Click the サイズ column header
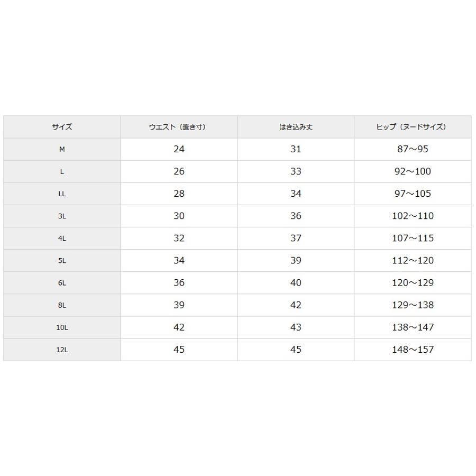 pyautogui.click(x=62, y=127)
